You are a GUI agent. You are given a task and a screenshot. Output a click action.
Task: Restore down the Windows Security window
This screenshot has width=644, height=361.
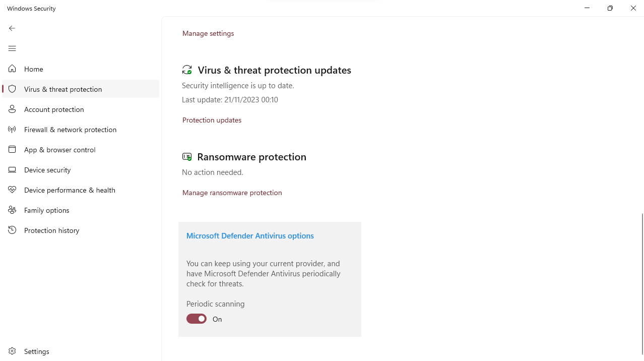pos(610,8)
